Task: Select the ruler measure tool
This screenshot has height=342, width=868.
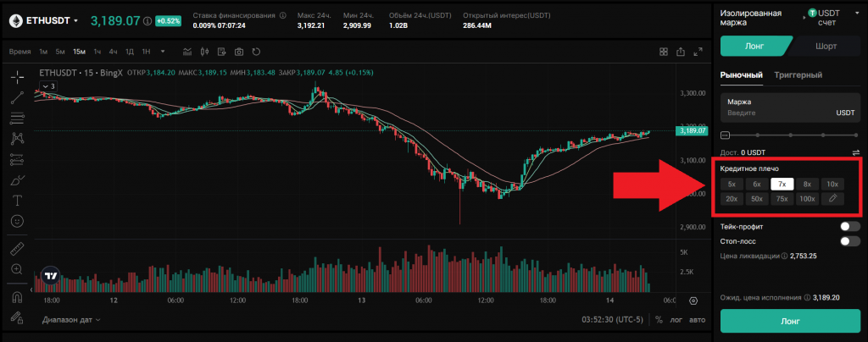Action: pyautogui.click(x=17, y=249)
